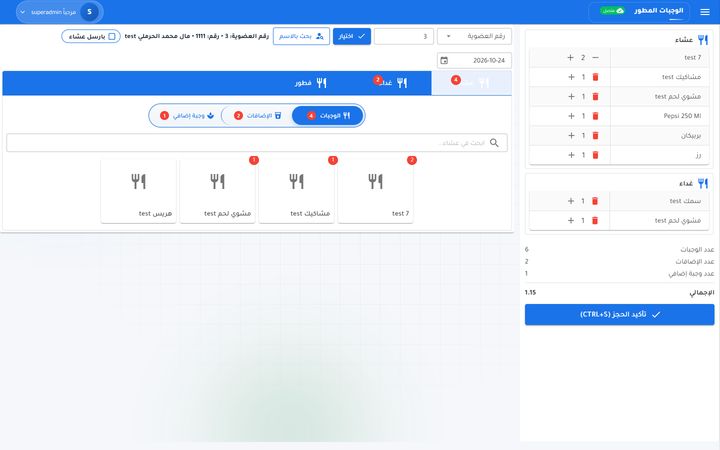Click the search magnifier icon
The width and height of the screenshot is (720, 450).
click(494, 143)
